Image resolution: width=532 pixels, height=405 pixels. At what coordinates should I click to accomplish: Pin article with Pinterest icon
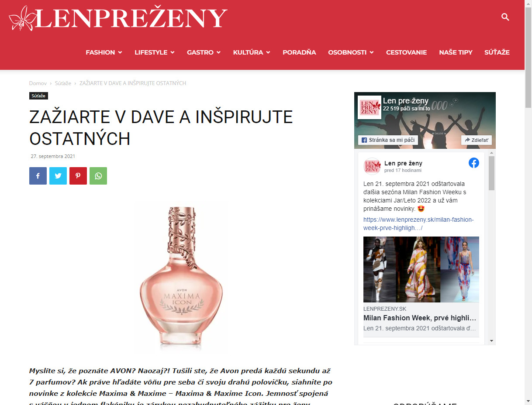[78, 176]
